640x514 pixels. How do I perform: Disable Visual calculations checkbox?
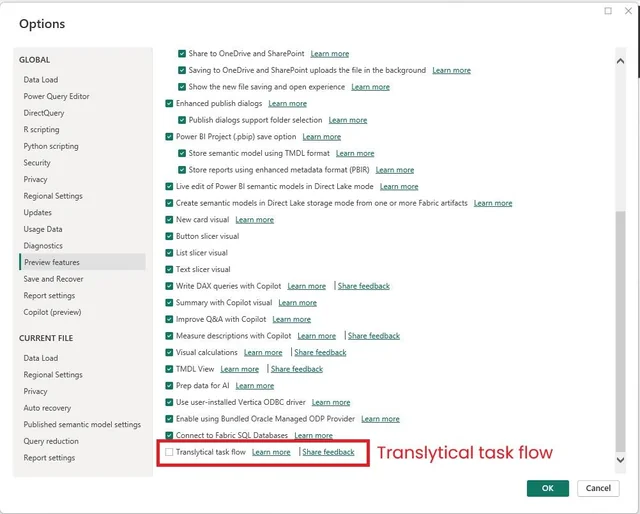pos(169,352)
